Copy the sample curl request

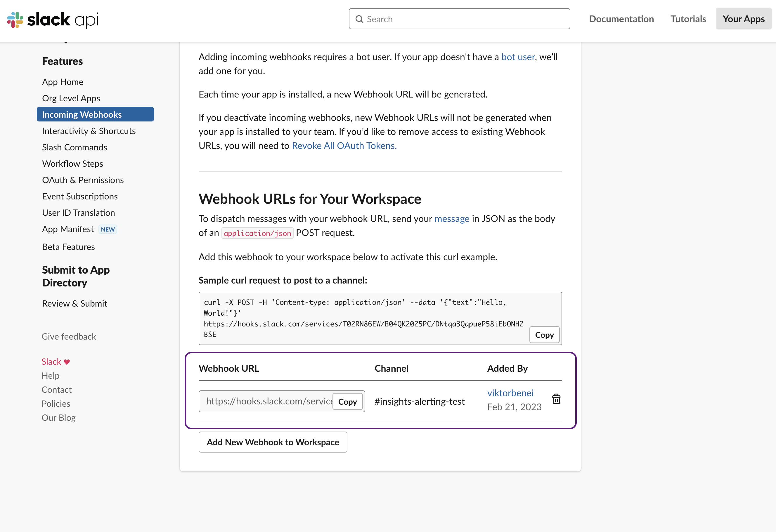click(x=544, y=335)
